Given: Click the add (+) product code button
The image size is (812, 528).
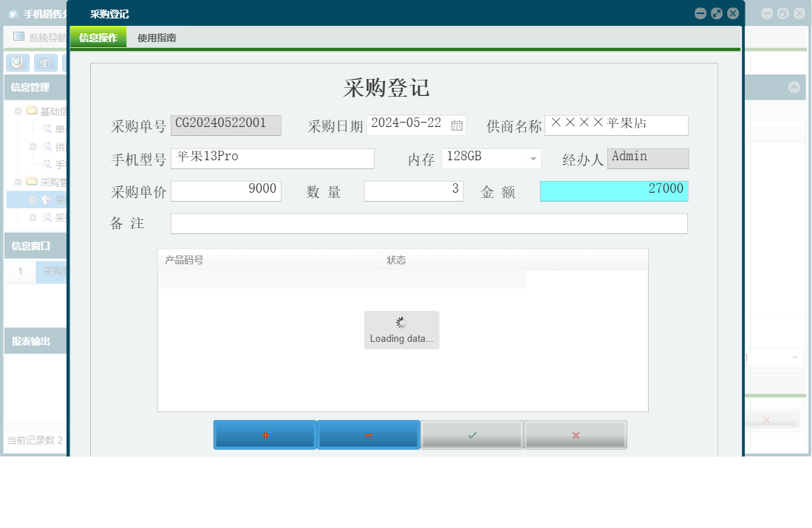Looking at the screenshot, I should pyautogui.click(x=264, y=435).
